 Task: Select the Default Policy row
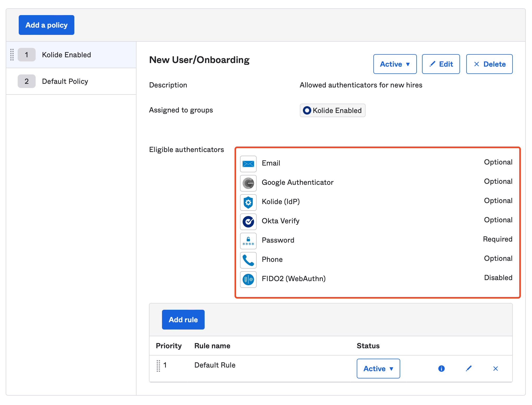[x=71, y=81]
